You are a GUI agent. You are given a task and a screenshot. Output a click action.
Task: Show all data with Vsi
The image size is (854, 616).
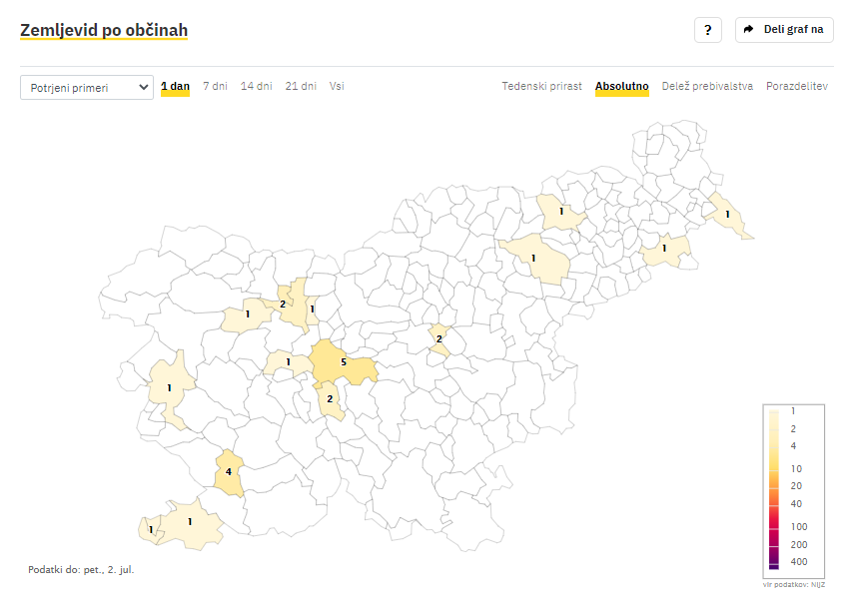[x=337, y=87]
